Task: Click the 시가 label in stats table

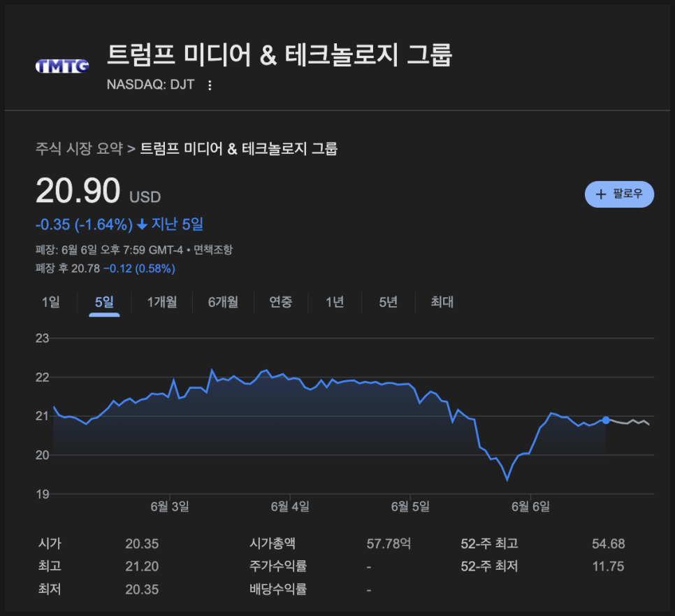Action: click(x=50, y=543)
